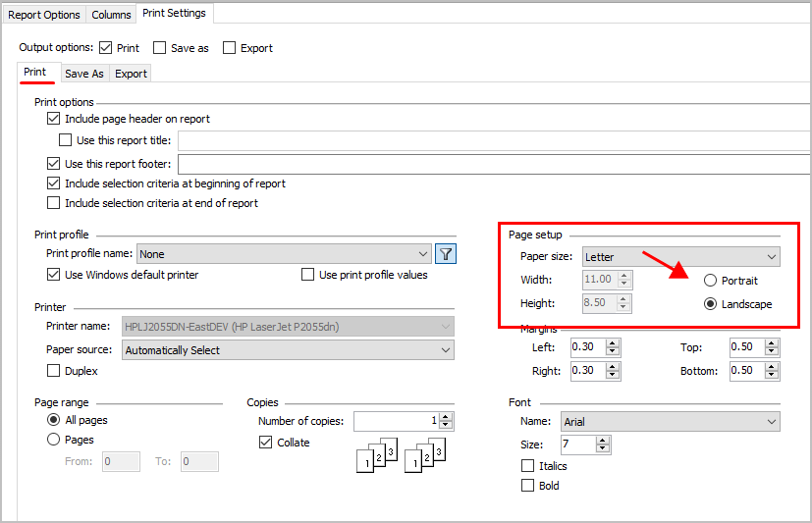Select the Pages range radio button
This screenshot has height=523, width=812.
(x=54, y=440)
